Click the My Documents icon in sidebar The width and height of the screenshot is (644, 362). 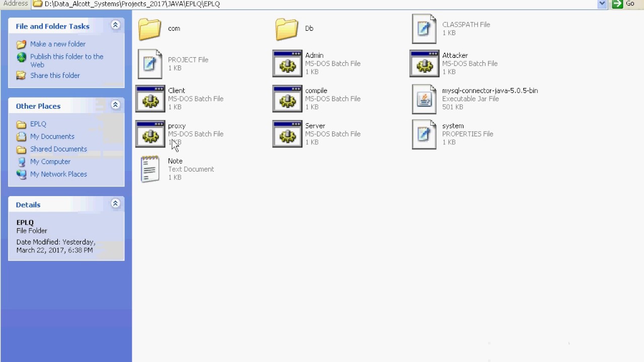[x=21, y=137]
